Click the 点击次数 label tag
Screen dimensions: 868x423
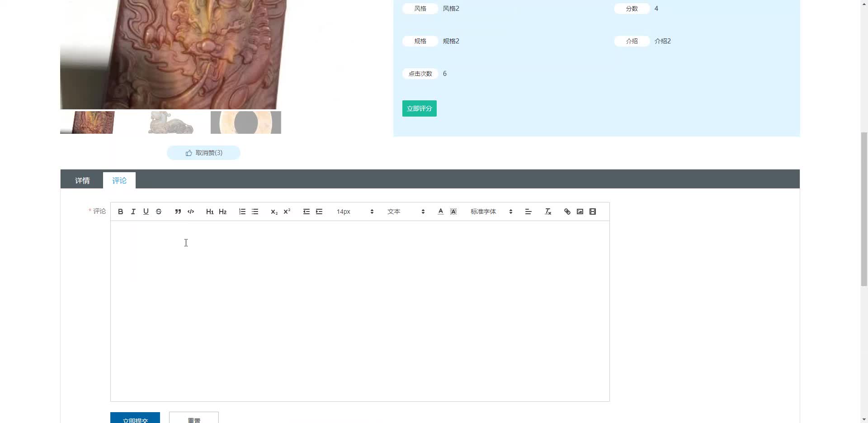(x=420, y=74)
